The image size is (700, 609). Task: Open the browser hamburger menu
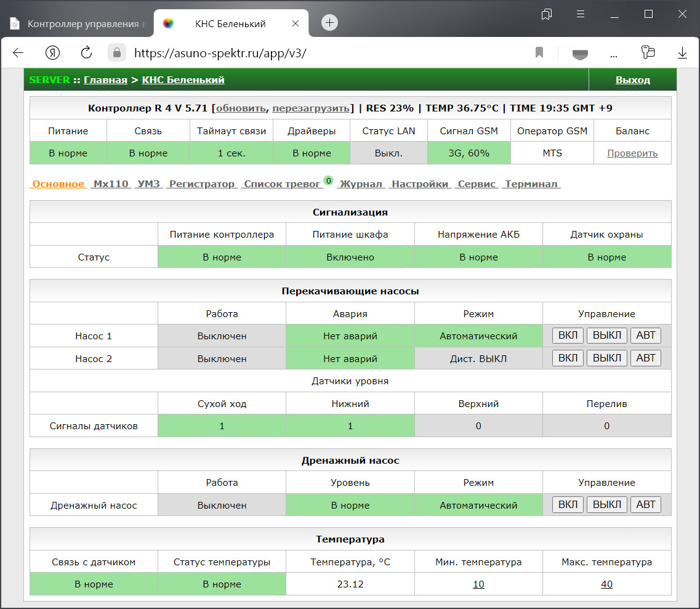(581, 14)
